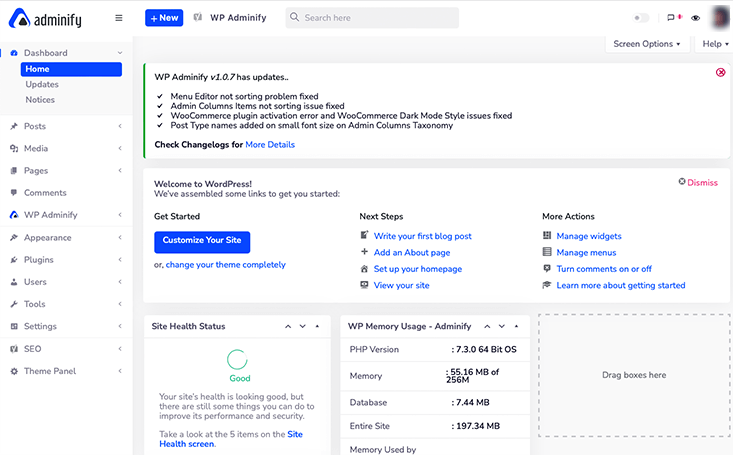
Task: Collapse the Site Health Status widget
Action: point(317,326)
